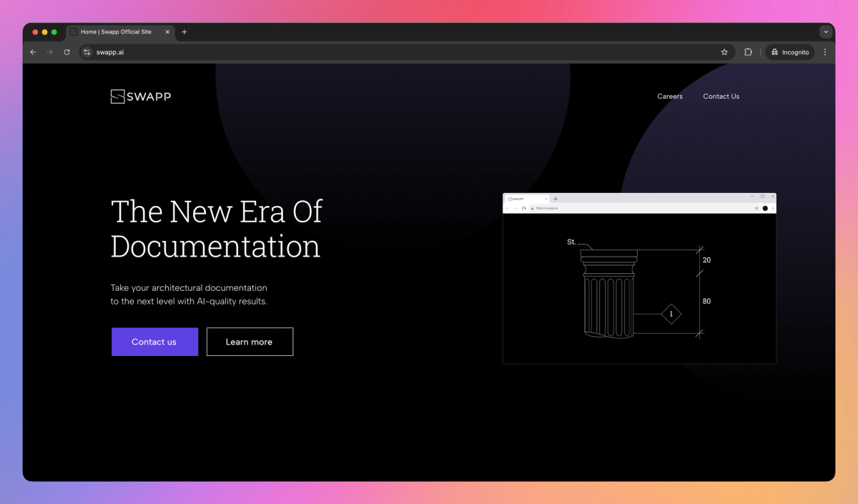858x504 pixels.
Task: Click the purple Contact us button
Action: click(x=154, y=342)
